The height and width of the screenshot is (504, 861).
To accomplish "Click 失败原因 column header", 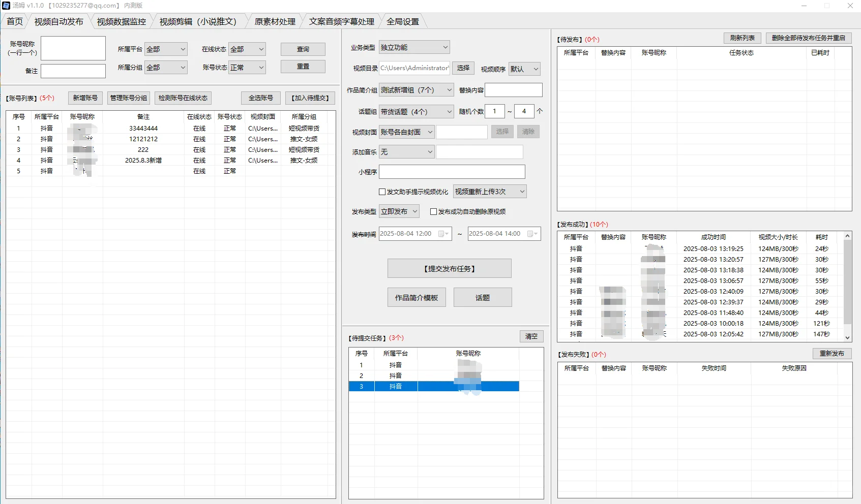I will pos(794,368).
